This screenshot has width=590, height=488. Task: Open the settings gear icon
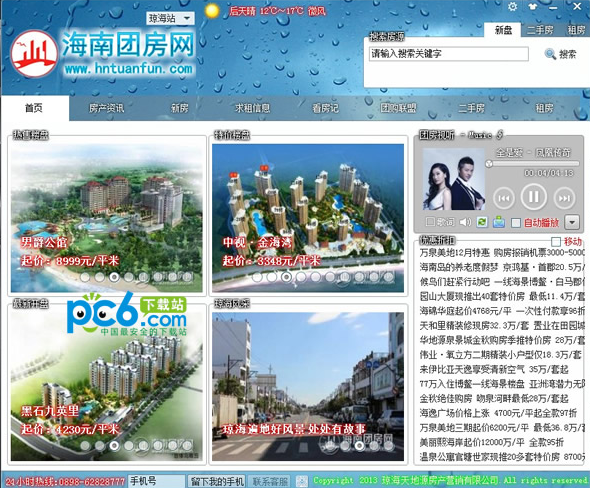coord(512,6)
